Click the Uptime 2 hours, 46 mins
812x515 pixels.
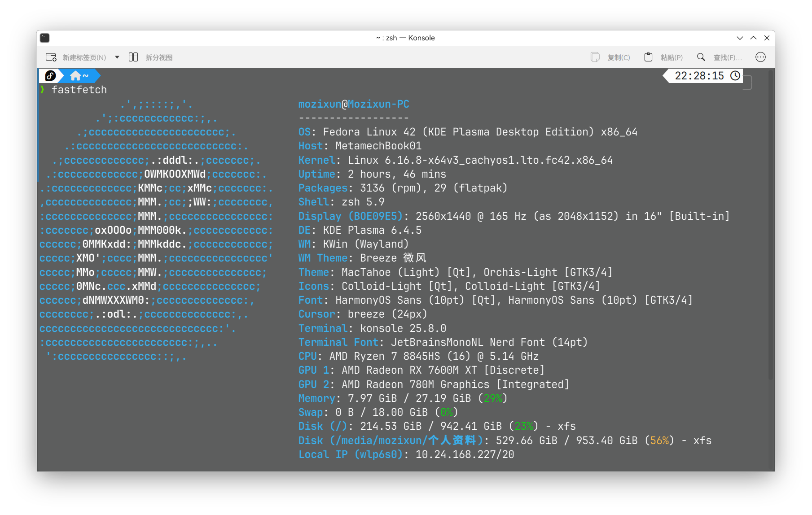point(372,174)
